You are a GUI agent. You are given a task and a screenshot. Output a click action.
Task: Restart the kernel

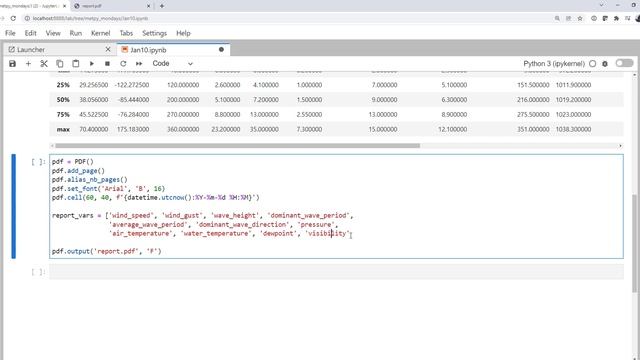click(x=123, y=64)
